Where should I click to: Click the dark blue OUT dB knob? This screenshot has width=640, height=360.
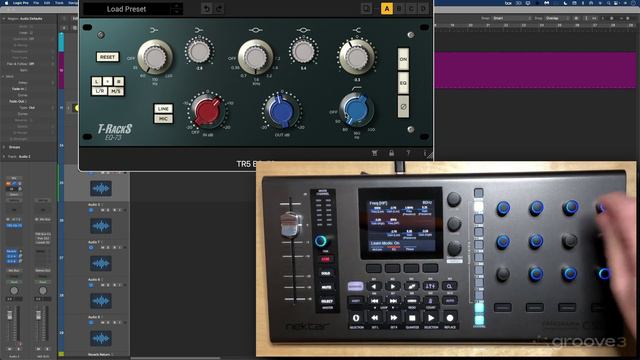282,111
